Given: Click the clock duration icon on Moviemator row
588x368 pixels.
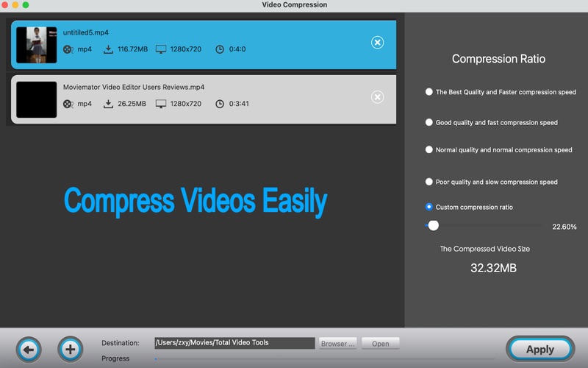Looking at the screenshot, I should 220,104.
